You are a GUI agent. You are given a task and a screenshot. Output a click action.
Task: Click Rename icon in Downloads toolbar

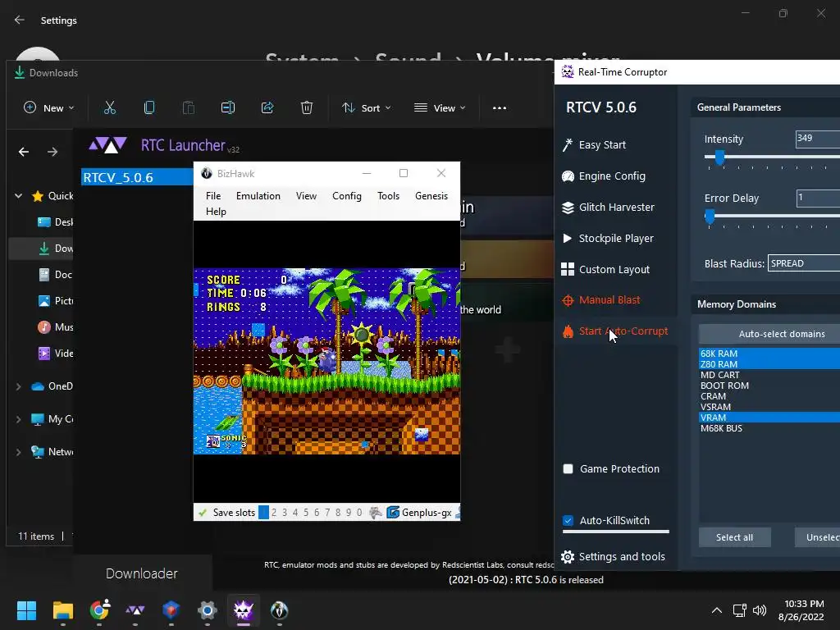pyautogui.click(x=228, y=107)
